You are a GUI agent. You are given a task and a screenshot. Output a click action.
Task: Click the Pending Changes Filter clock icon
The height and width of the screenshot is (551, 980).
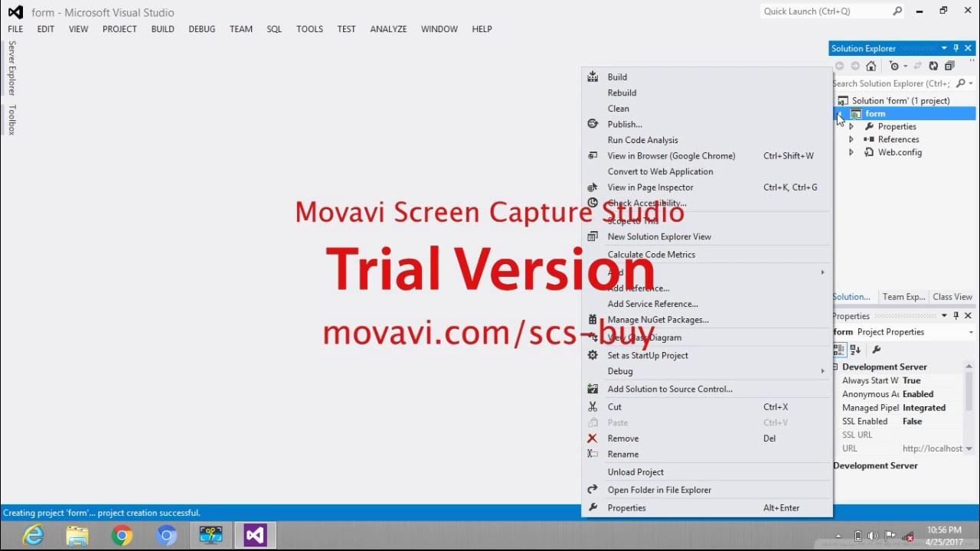(893, 66)
